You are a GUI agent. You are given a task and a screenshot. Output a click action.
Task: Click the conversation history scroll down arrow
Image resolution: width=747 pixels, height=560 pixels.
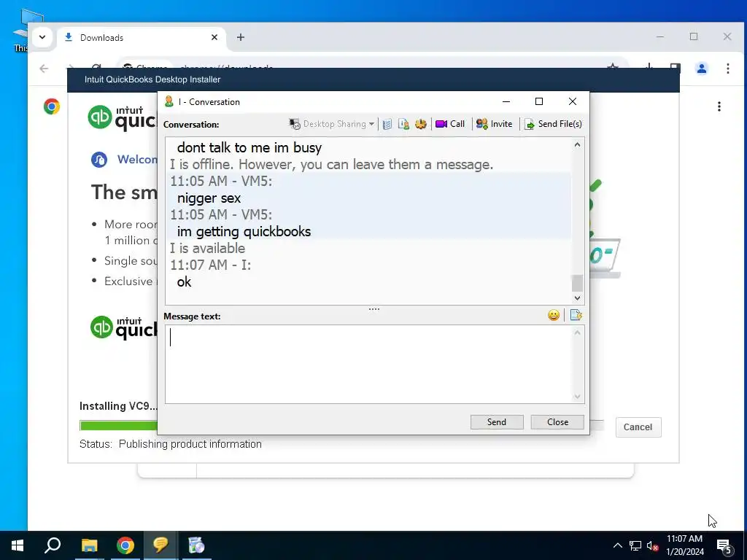coord(578,298)
